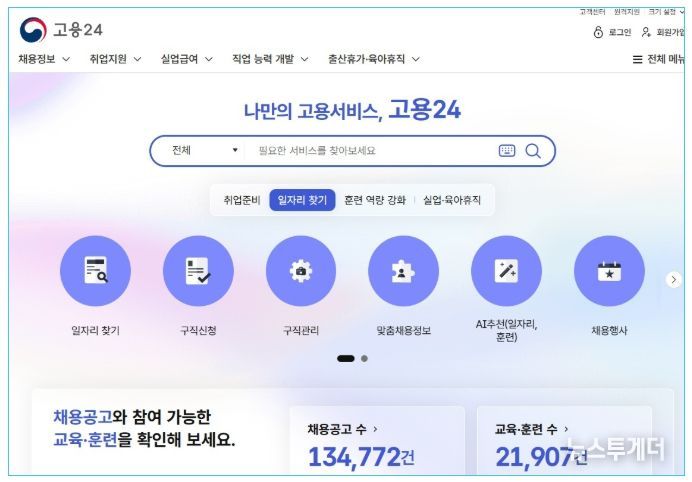This screenshot has height=482, width=692.
Task: Open the 구직신청 document-check icon
Action: pyautogui.click(x=198, y=271)
